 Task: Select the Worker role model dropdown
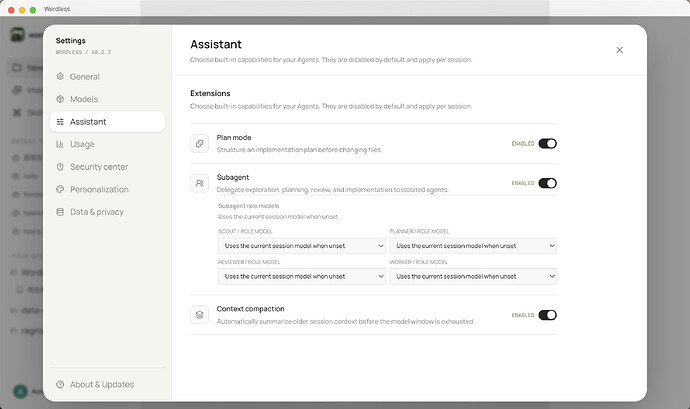click(473, 276)
